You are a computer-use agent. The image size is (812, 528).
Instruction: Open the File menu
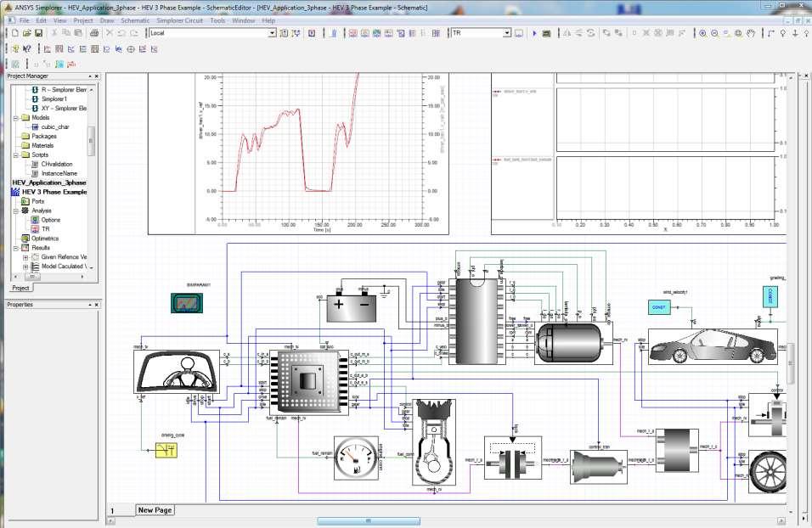[25, 20]
